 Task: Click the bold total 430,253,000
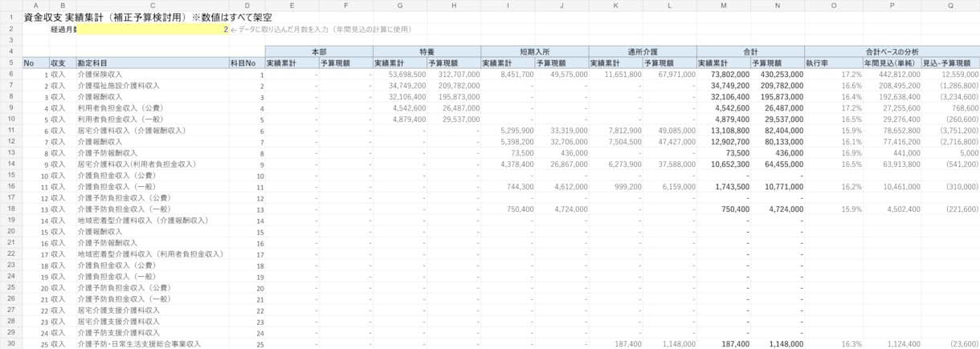782,74
